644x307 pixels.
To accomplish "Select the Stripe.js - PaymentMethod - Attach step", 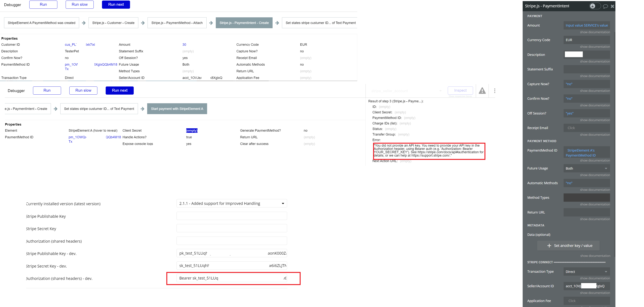I will click(x=177, y=22).
